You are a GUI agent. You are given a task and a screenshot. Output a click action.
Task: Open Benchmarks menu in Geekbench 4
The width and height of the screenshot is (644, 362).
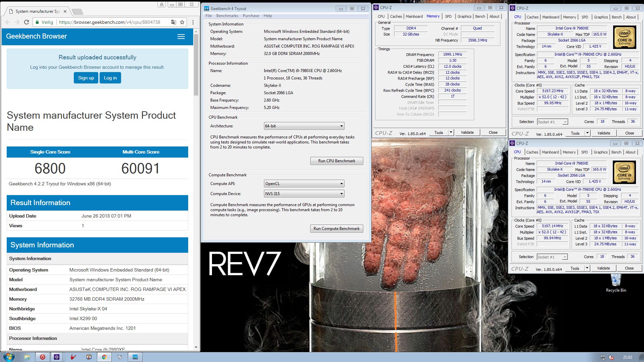pos(227,16)
